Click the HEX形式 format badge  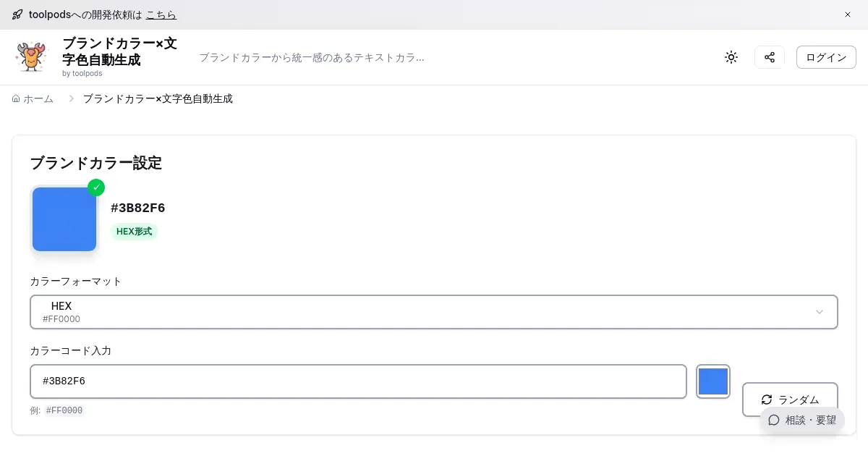tap(135, 232)
